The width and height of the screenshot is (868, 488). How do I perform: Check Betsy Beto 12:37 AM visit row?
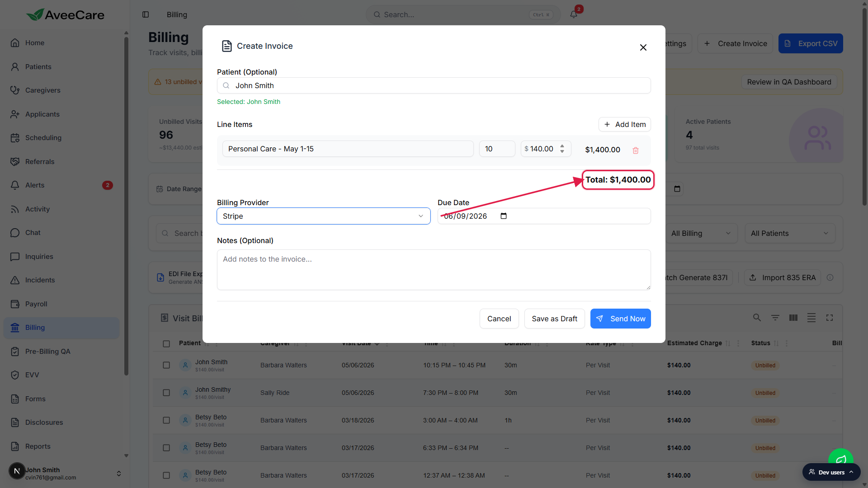coord(166,475)
